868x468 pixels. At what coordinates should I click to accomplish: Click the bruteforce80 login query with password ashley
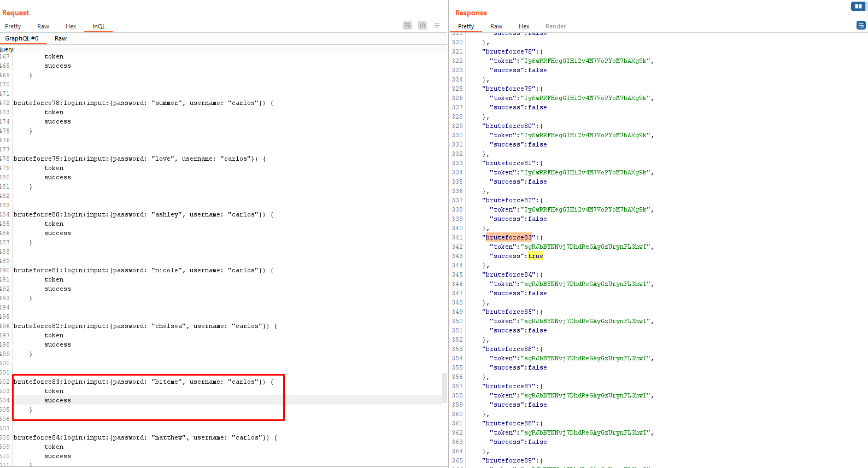[x=144, y=214]
